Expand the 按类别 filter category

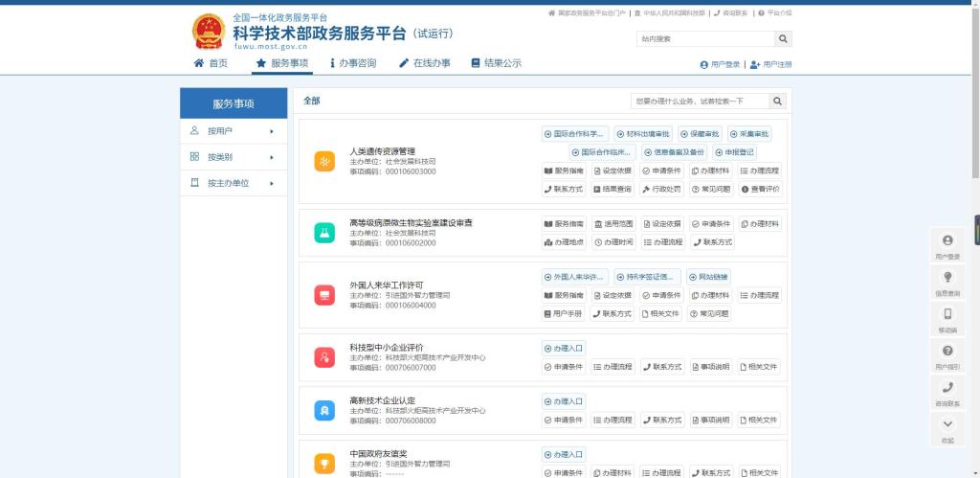click(x=233, y=157)
